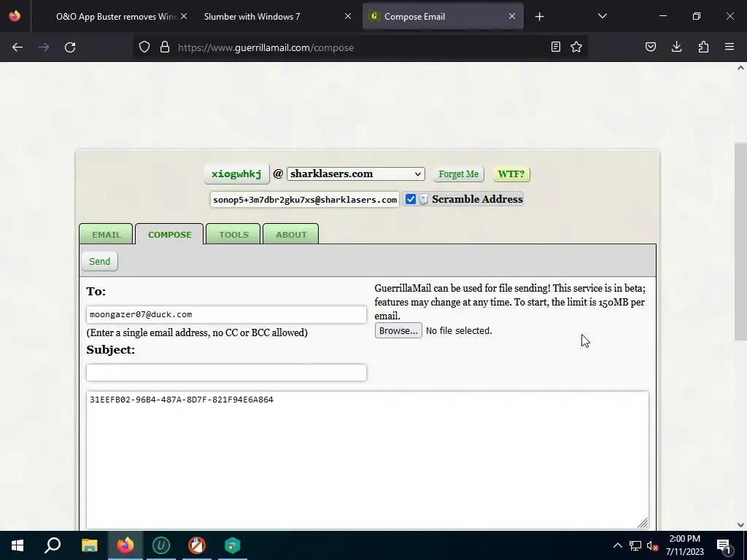Click the page vertical scrollbar thumb
Viewport: 747px width, 560px height.
click(740, 241)
